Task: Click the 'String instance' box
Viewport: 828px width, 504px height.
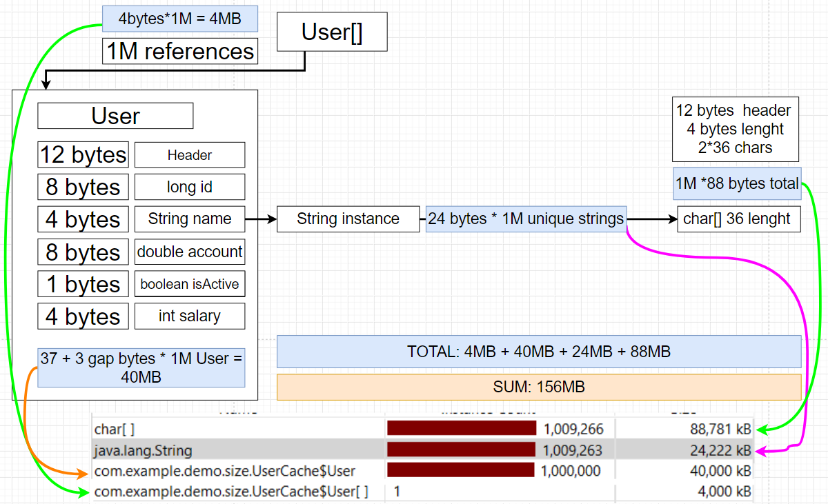Action: (x=348, y=219)
